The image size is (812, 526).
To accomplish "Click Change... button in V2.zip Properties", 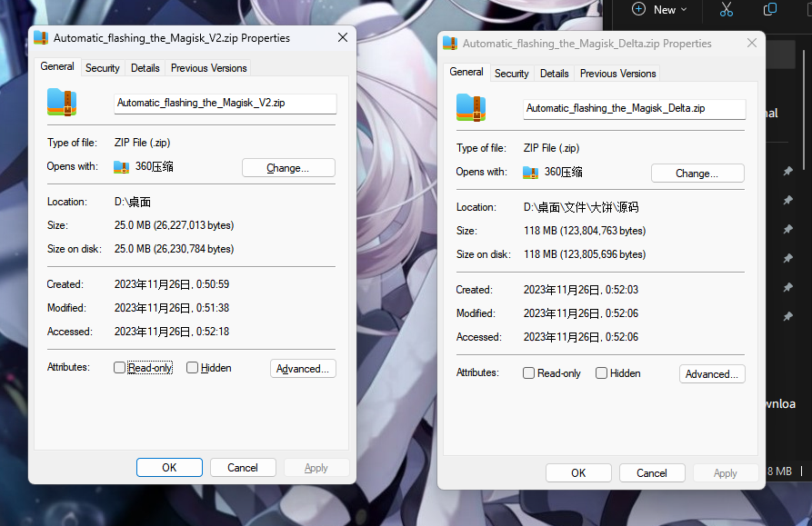I will click(x=288, y=168).
